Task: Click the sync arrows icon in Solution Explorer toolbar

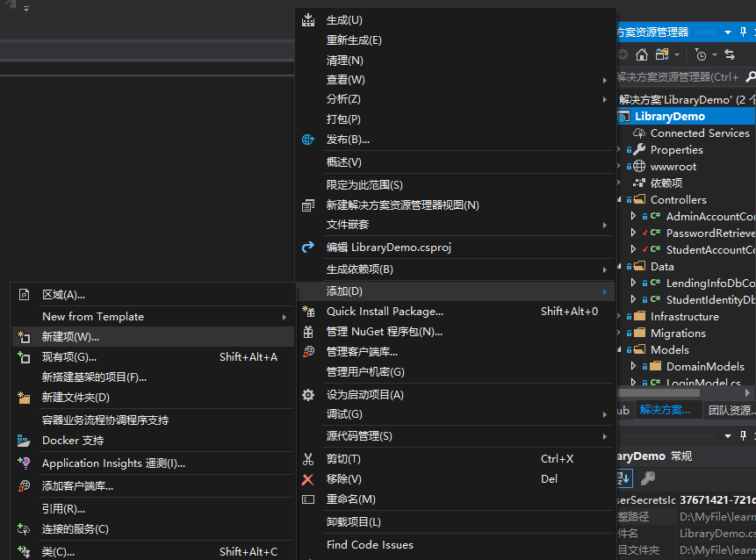Action: coord(730,54)
